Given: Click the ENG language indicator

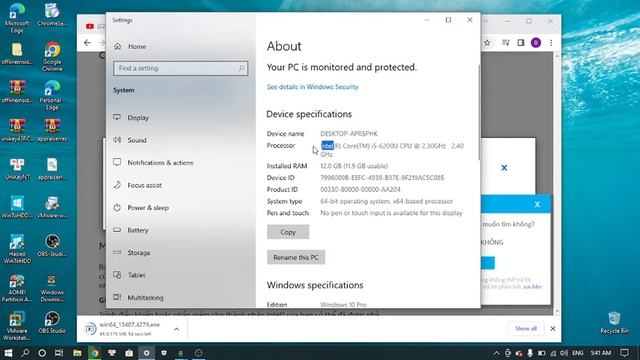Looking at the screenshot, I should click(x=578, y=353).
